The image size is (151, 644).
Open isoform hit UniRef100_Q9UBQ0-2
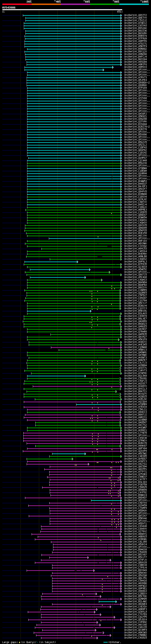tap(137, 83)
